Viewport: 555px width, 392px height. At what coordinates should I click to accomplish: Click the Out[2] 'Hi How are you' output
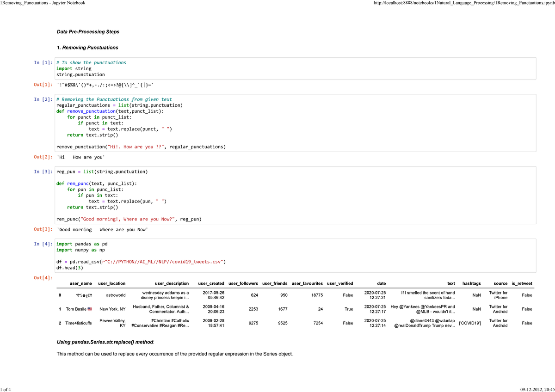point(81,157)
